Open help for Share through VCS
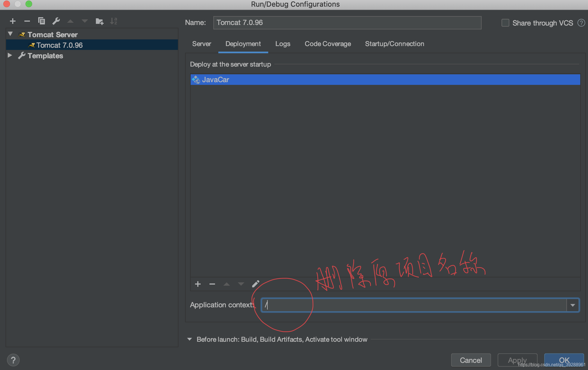This screenshot has width=588, height=370. click(x=581, y=23)
